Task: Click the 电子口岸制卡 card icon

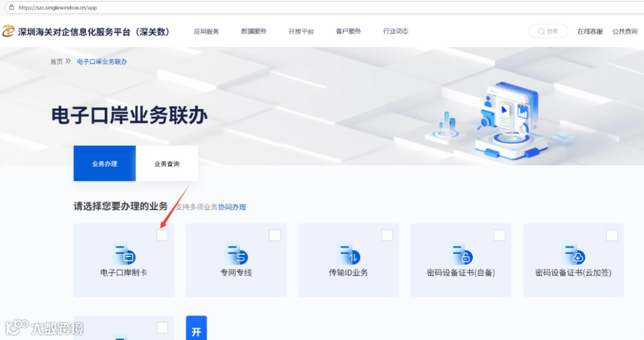Action: (x=123, y=254)
